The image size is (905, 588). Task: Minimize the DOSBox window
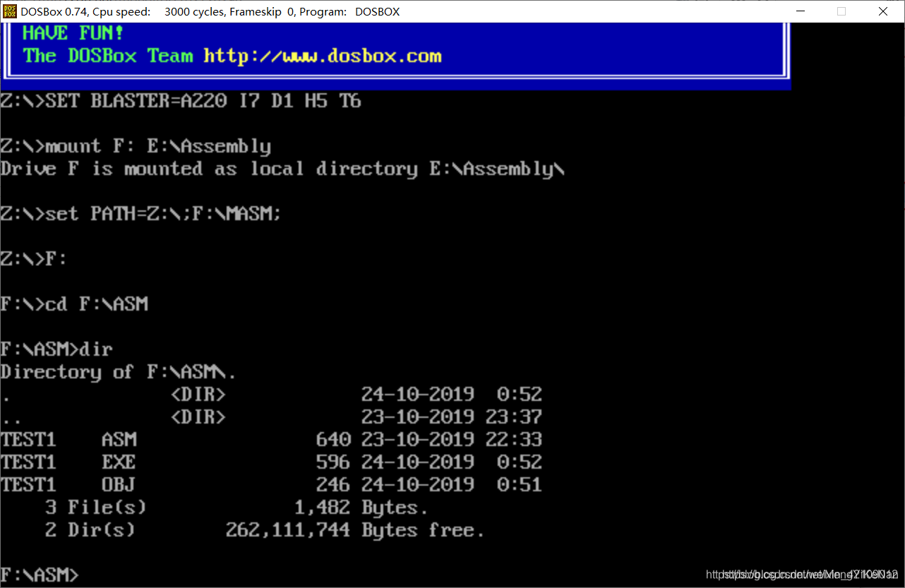click(x=800, y=11)
